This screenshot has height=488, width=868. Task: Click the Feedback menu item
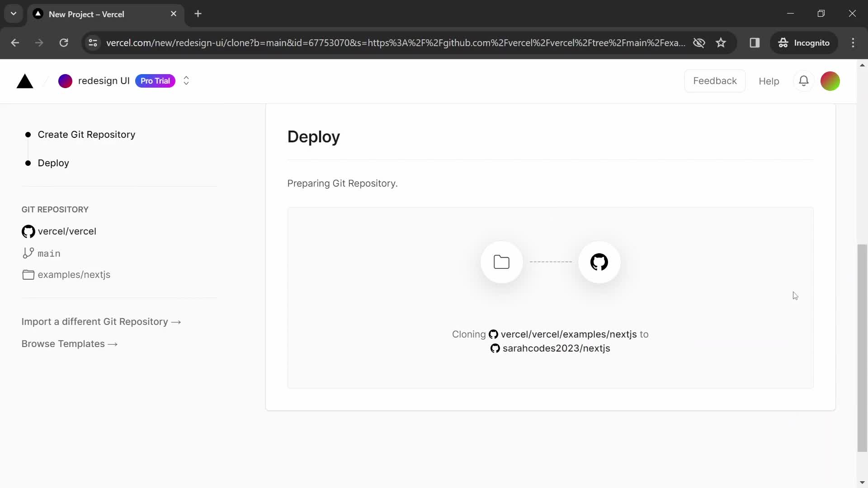pos(715,80)
